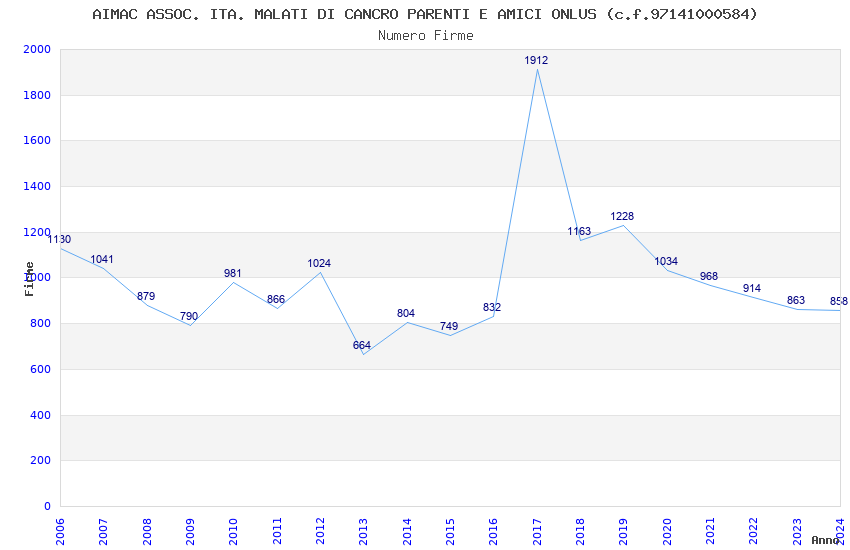Click x-axis year 2020
The height and width of the screenshot is (550, 850).
tap(667, 531)
